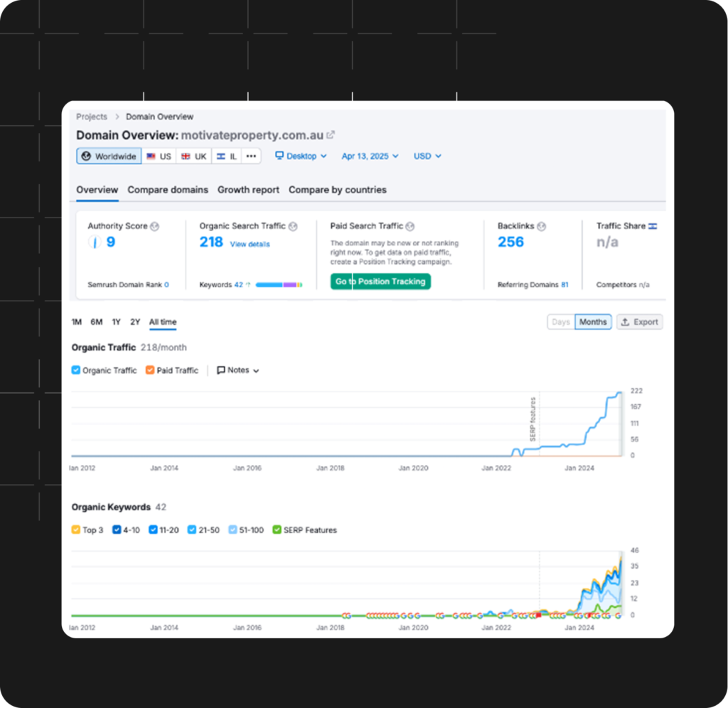728x708 pixels.
Task: Open the Desktop device dropdown
Action: (301, 156)
